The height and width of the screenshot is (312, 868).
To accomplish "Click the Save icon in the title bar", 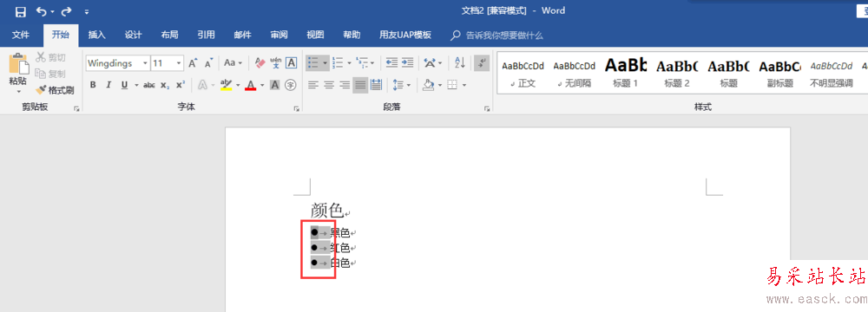I will (21, 11).
